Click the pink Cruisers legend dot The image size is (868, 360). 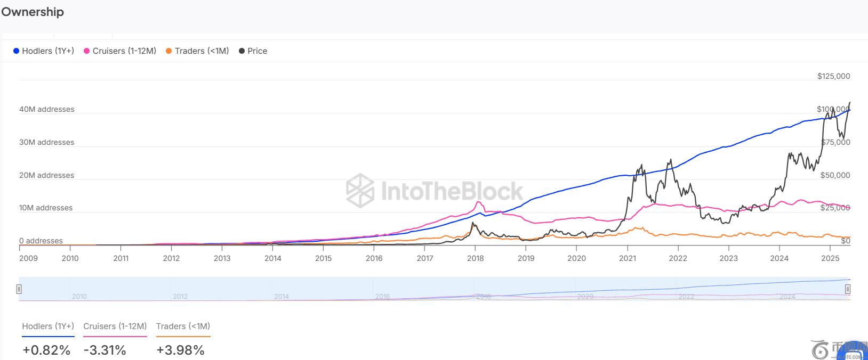[x=87, y=51]
